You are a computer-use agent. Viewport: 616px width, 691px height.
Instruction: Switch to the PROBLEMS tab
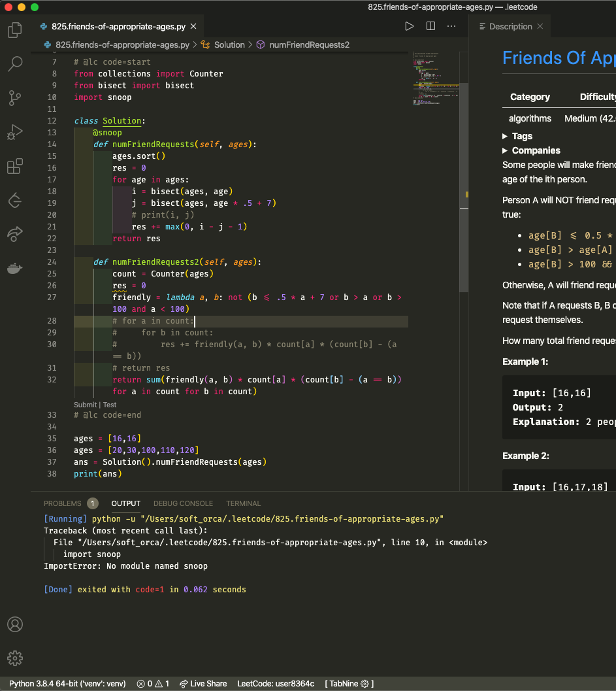(62, 503)
